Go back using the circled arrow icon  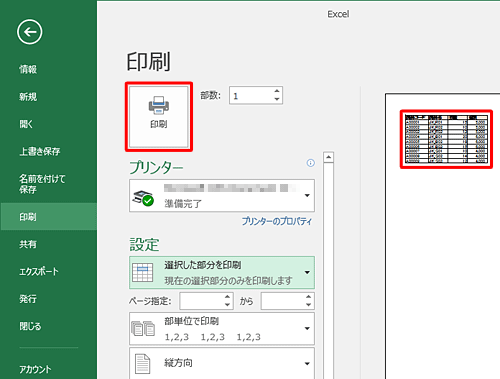coord(29,32)
